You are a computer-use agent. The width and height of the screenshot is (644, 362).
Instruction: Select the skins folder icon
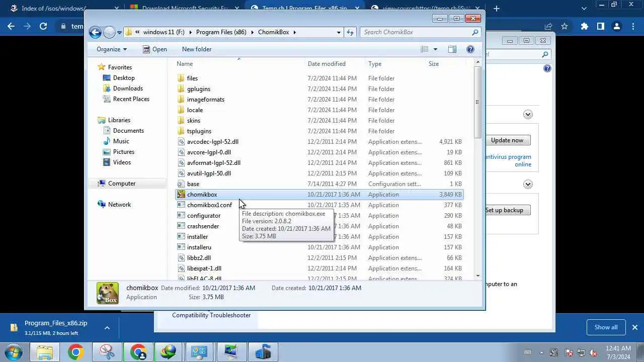point(181,121)
